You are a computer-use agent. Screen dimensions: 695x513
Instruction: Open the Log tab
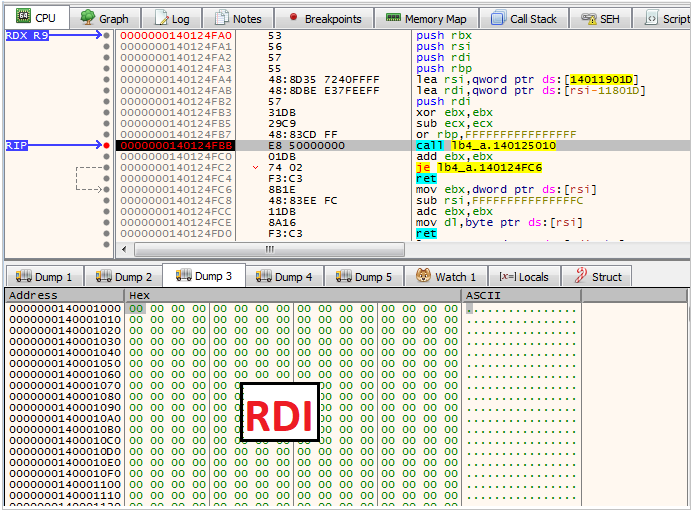pyautogui.click(x=172, y=19)
